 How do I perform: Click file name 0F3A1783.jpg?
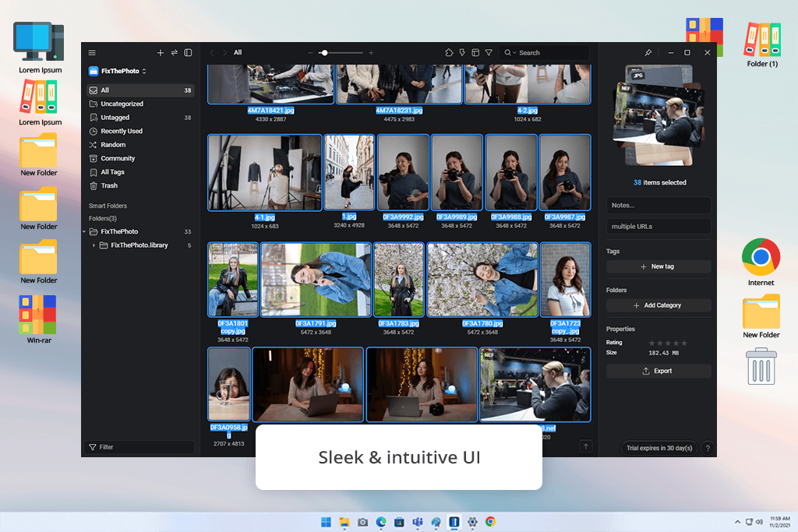398,323
